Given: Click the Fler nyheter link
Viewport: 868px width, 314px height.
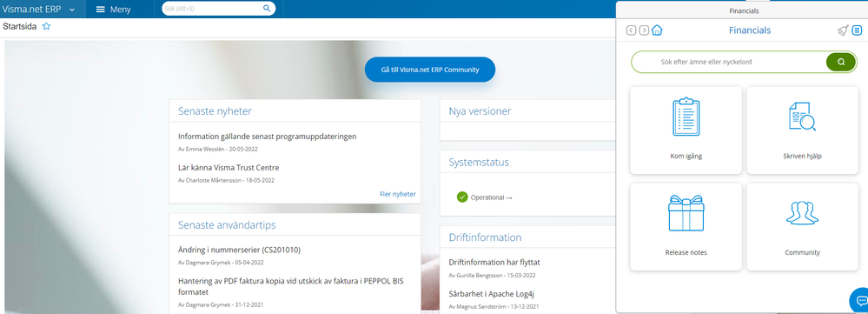Looking at the screenshot, I should pyautogui.click(x=397, y=194).
